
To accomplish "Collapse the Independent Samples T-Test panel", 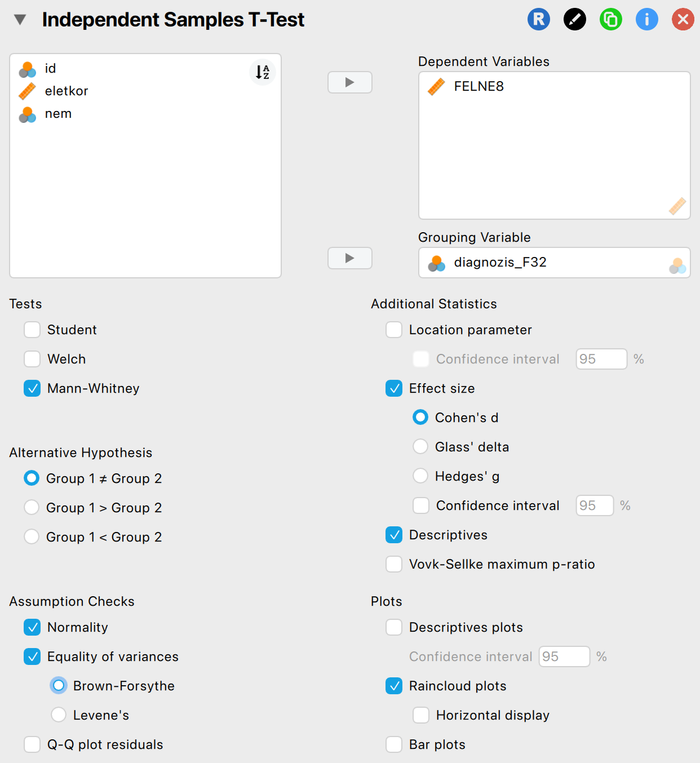I will [20, 20].
